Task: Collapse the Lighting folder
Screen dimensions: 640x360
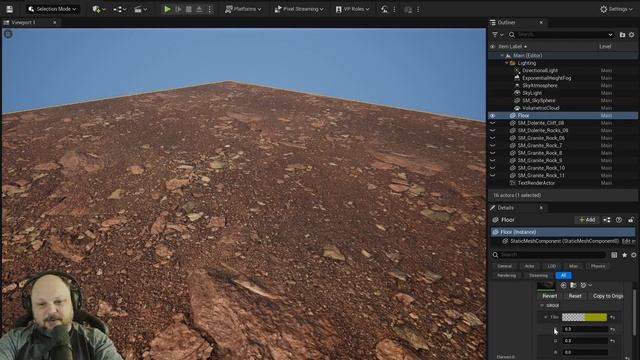Action: [507, 63]
